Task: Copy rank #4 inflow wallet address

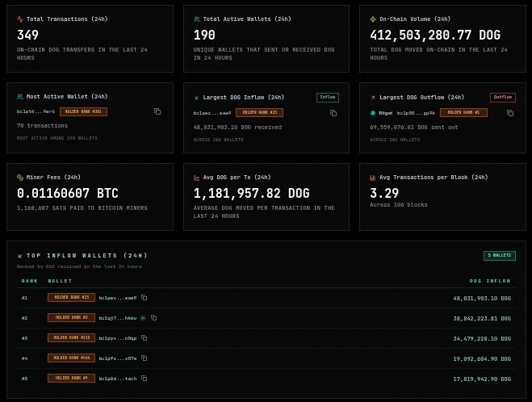Action: pyautogui.click(x=145, y=358)
